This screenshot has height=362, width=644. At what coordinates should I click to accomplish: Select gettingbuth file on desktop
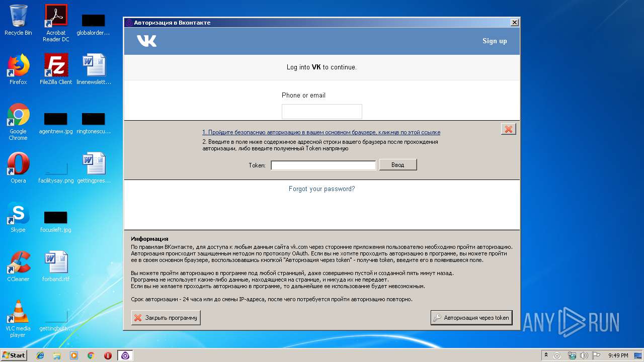point(56,321)
